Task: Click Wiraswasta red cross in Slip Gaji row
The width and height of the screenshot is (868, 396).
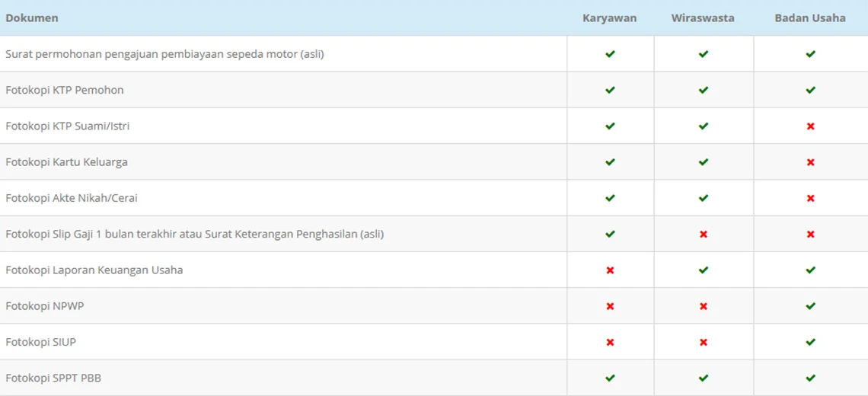Action: coord(703,235)
